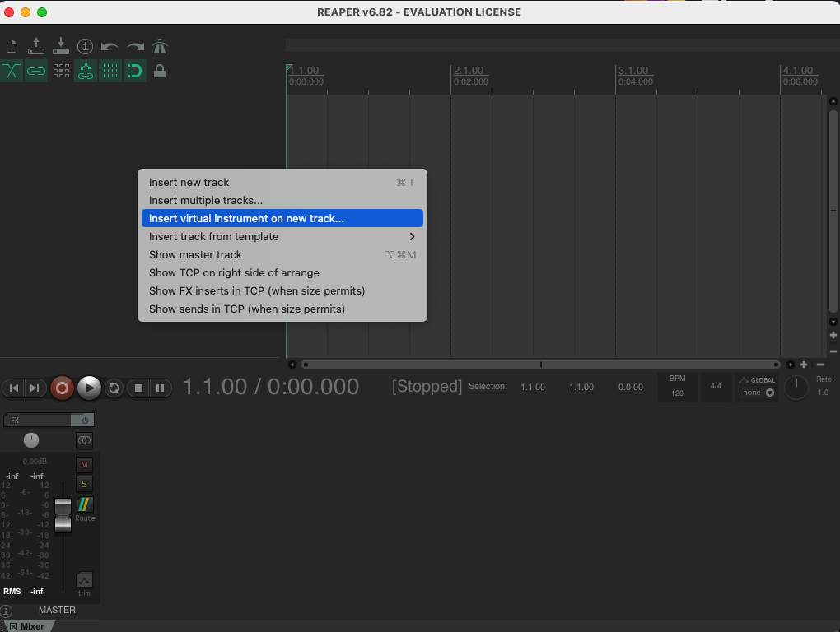Click the playback Rate knob
Image resolution: width=840 pixels, height=632 pixels.
796,388
